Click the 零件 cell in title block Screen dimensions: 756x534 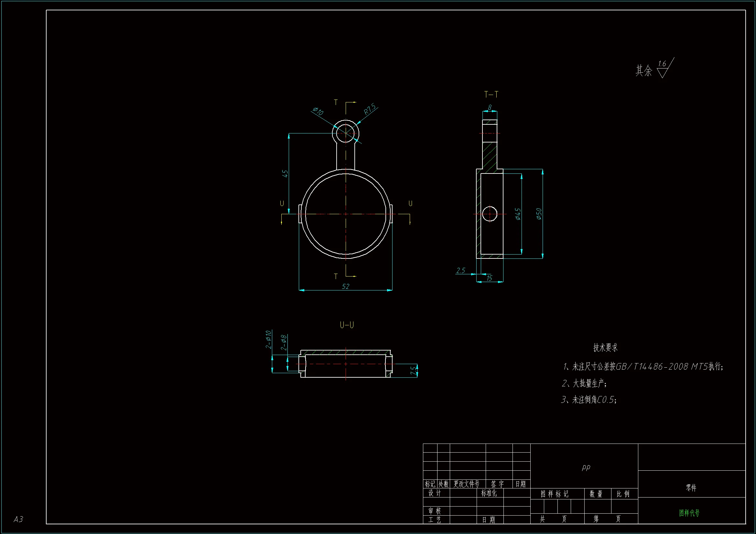click(691, 487)
